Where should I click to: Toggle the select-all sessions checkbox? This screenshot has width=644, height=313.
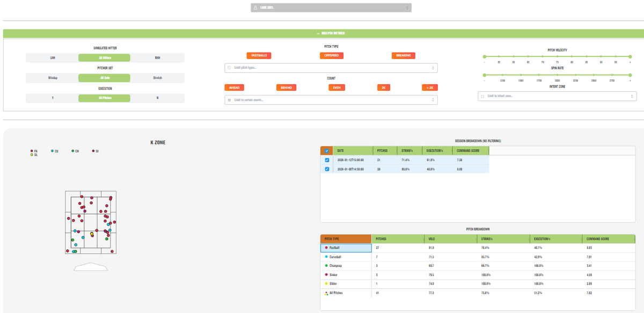point(327,151)
